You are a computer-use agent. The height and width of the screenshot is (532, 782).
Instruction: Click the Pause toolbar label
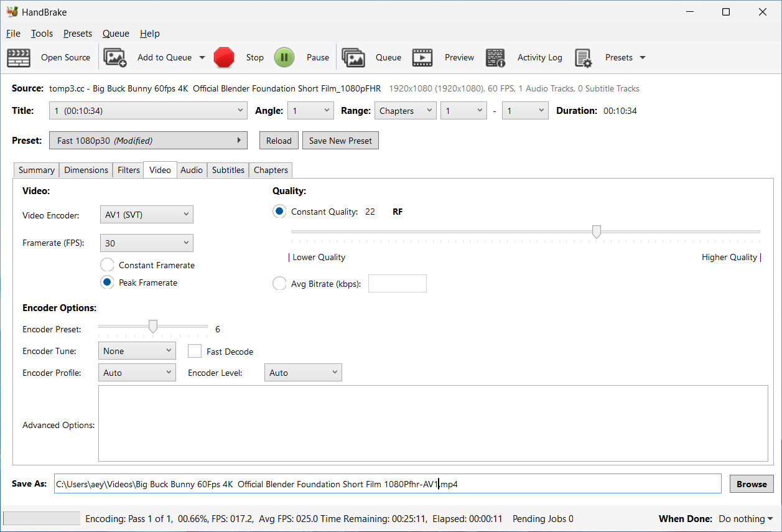pos(318,57)
